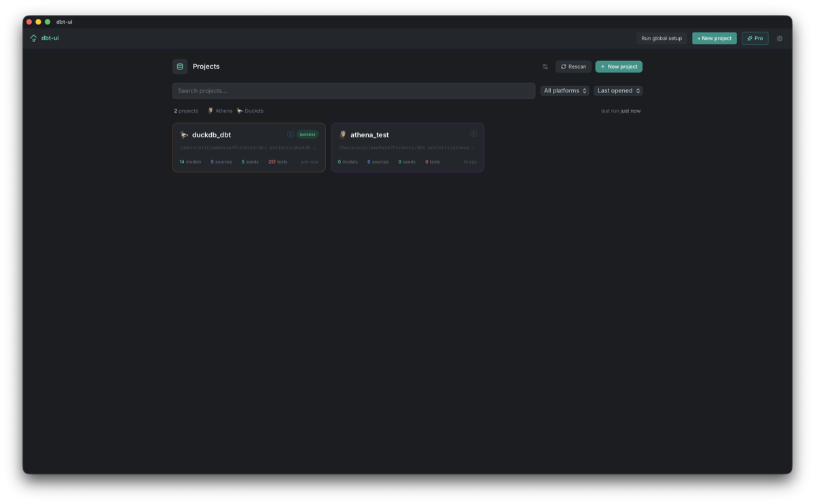Filter projects by the Duckdb chip
Viewport: 815px width, 504px height.
click(250, 111)
